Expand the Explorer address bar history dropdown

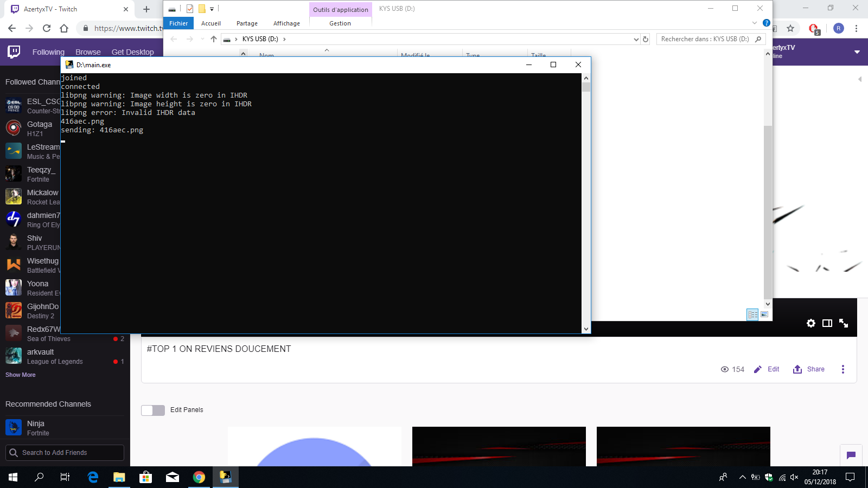pyautogui.click(x=636, y=39)
